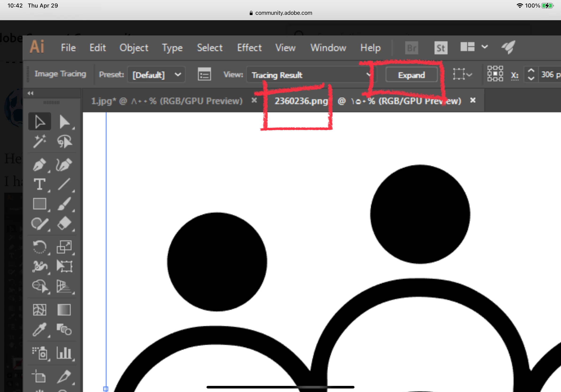Screen dimensions: 561x392
Task: Open the Preset Default dropdown
Action: pyautogui.click(x=156, y=74)
